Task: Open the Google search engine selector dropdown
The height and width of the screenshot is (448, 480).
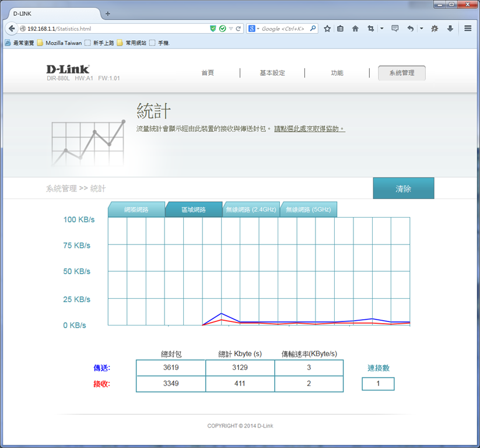Action: [254, 29]
